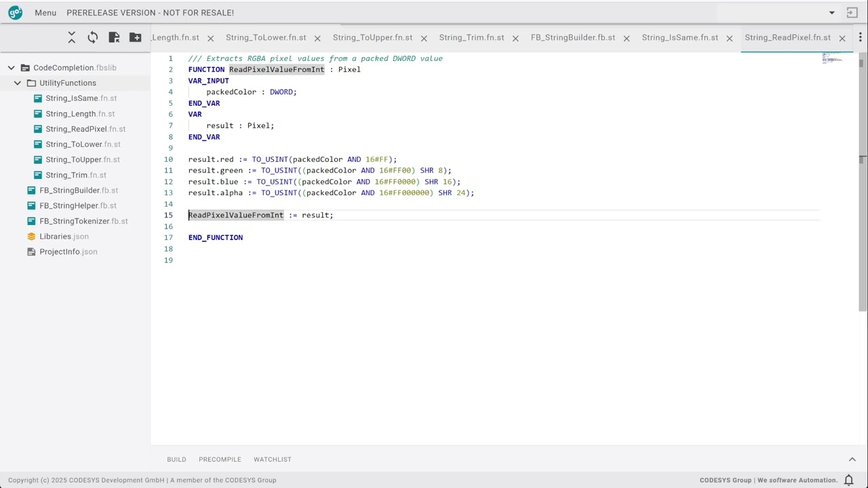Collapse the CodeCompletion.fbslib node
Screen dimensions: 868x488
click(12, 68)
